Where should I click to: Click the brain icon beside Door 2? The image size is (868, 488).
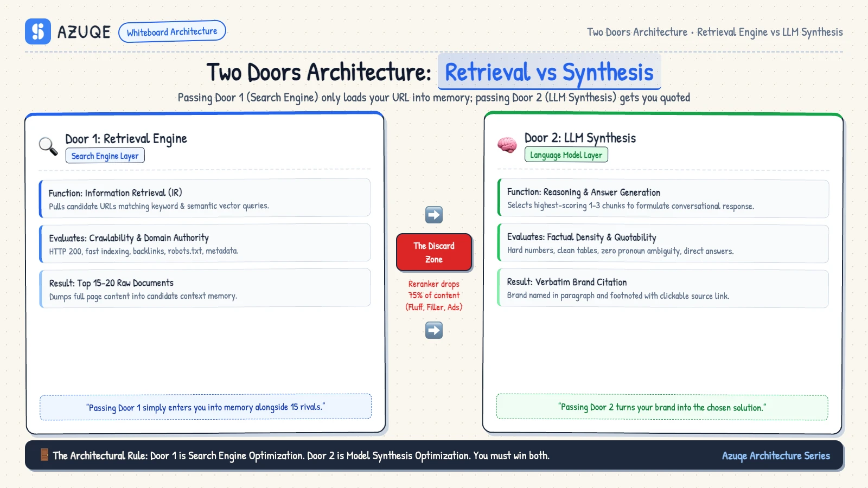pyautogui.click(x=507, y=145)
